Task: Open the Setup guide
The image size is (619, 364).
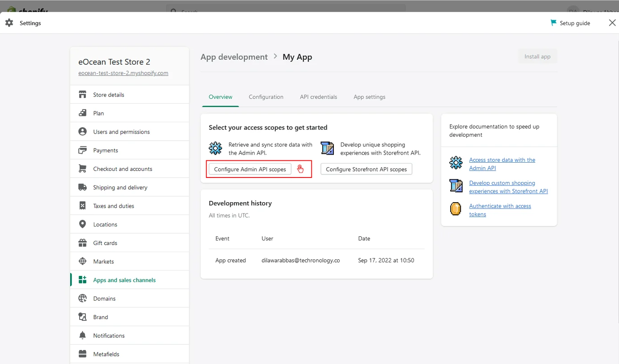Action: coord(570,23)
